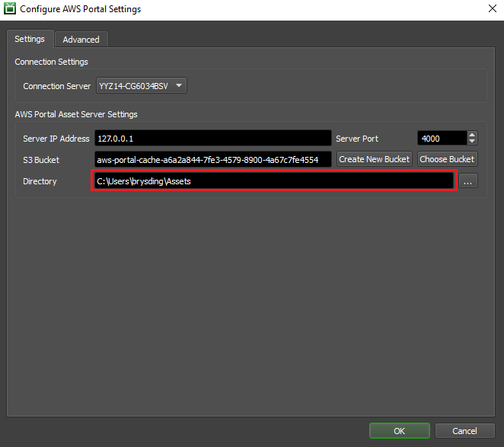Select the Settings tab
The image size is (504, 447).
point(30,39)
